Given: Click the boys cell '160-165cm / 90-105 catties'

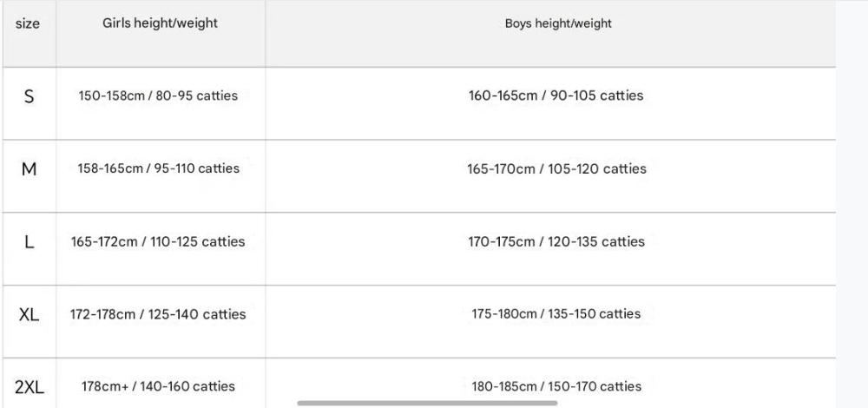Looking at the screenshot, I should tap(556, 95).
